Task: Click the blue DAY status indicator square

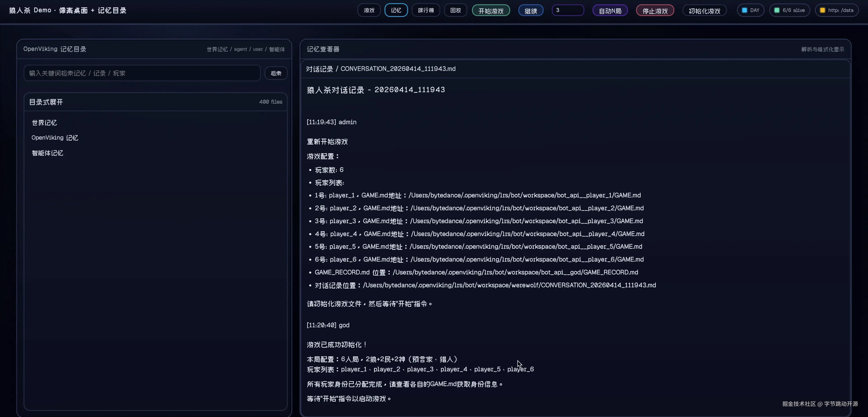Action: coord(744,10)
